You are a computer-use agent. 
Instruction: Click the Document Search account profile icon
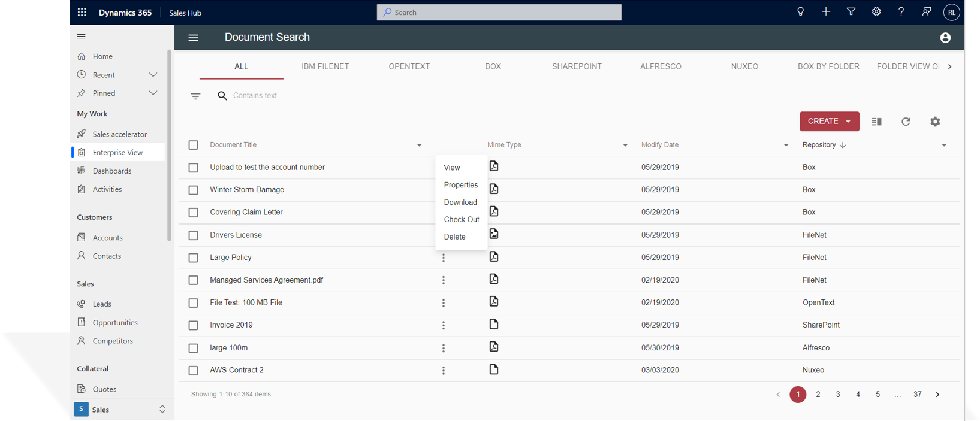pyautogui.click(x=945, y=38)
